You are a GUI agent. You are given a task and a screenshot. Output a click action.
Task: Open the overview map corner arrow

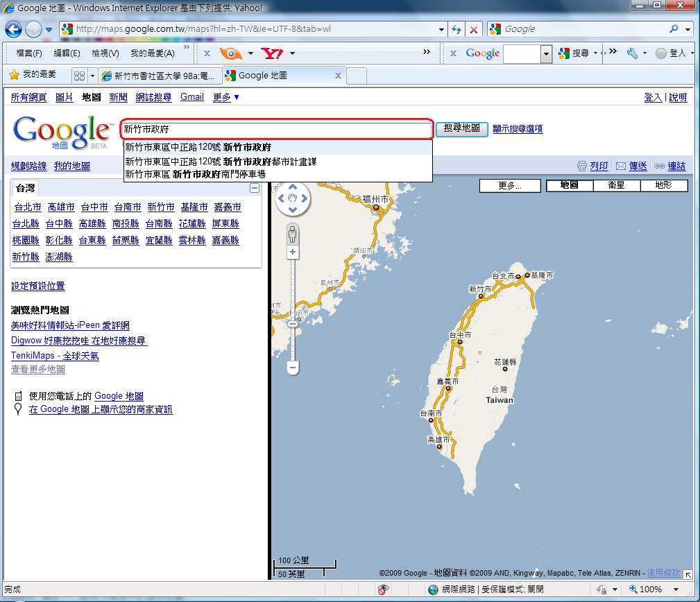(x=688, y=575)
